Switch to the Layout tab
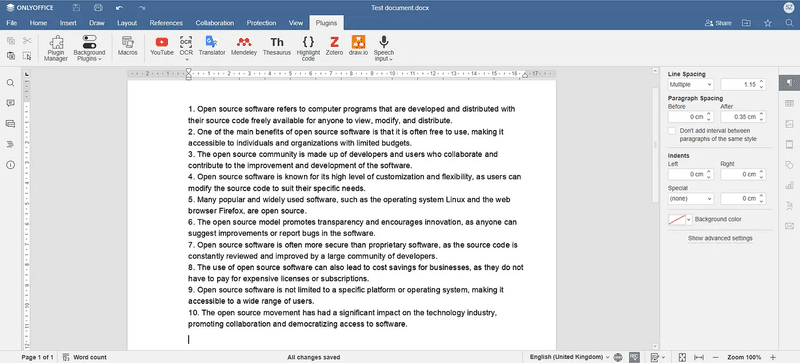 pyautogui.click(x=127, y=23)
